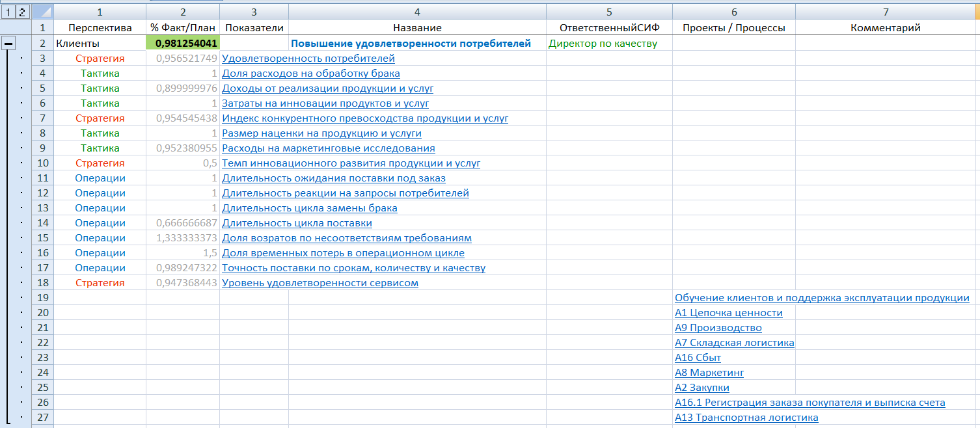This screenshot has height=428, width=980.
Task: Click the Select All corner triangle
Action: coord(42,12)
